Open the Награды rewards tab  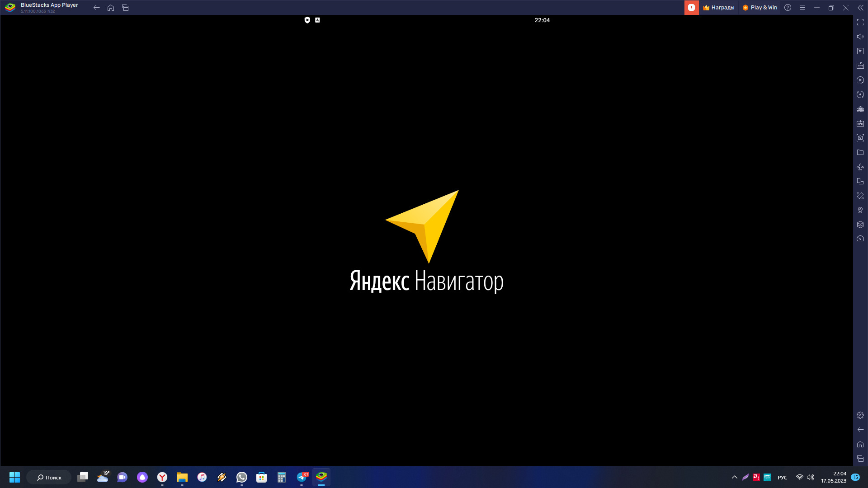(718, 8)
